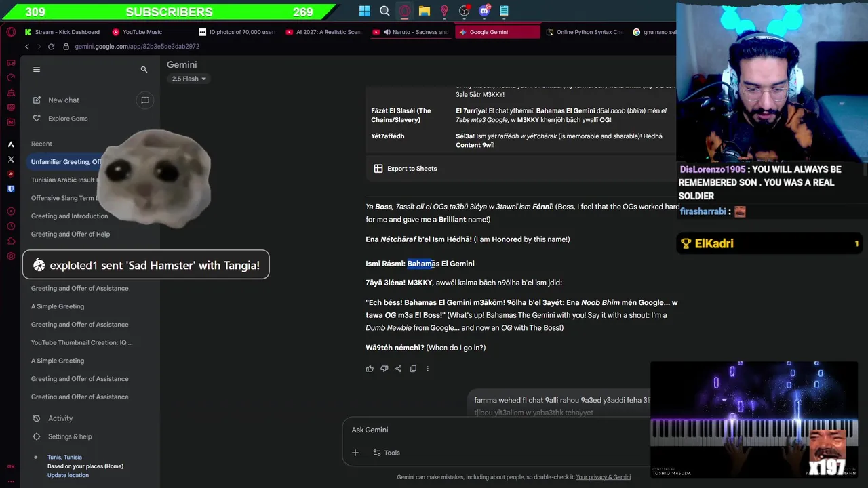This screenshot has width=868, height=488.
Task: Open Windows Start menu
Action: coord(364,11)
